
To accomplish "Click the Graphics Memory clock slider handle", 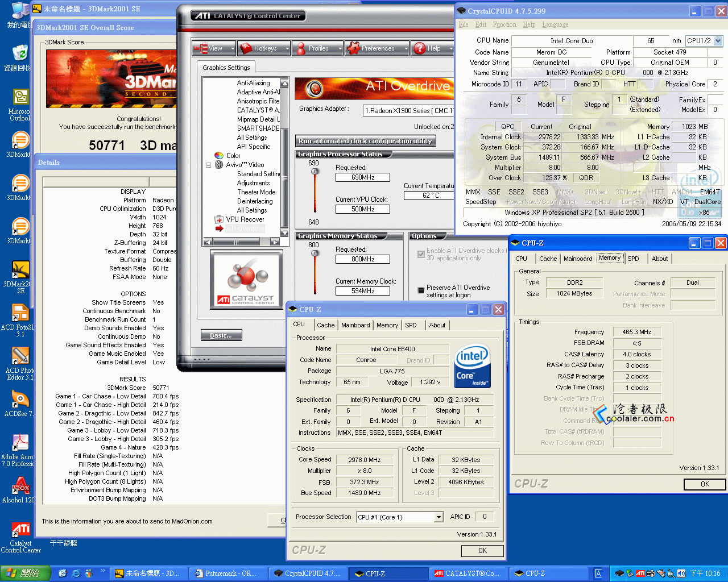I will 315,254.
